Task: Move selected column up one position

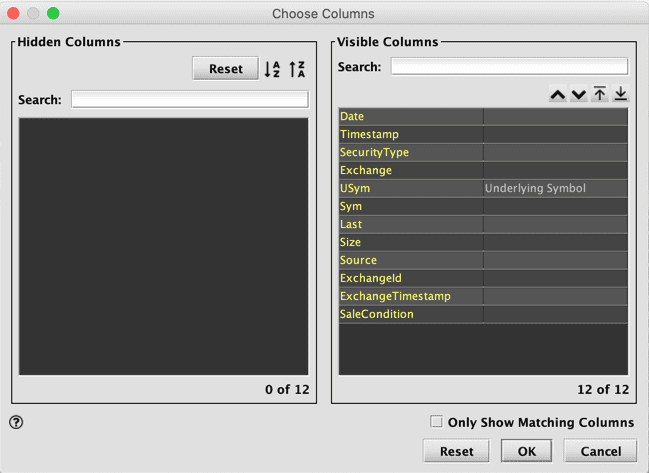Action: [557, 94]
